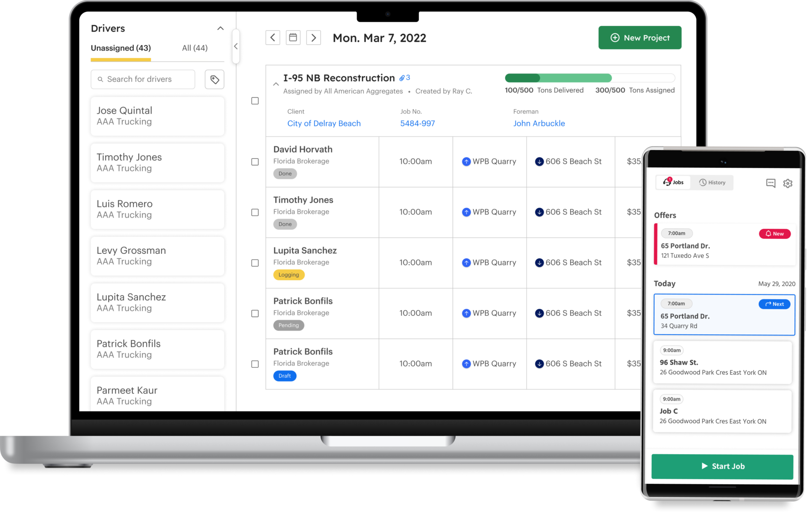Collapse the I-95 NB Reconstruction project
812x512 pixels.
276,84
